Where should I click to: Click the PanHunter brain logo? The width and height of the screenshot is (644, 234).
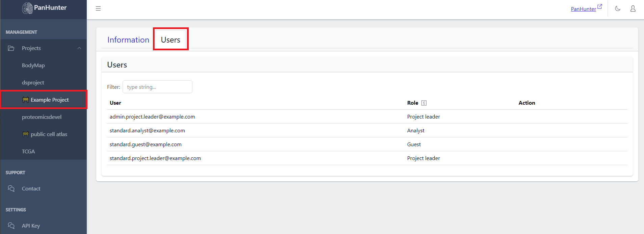(x=27, y=8)
